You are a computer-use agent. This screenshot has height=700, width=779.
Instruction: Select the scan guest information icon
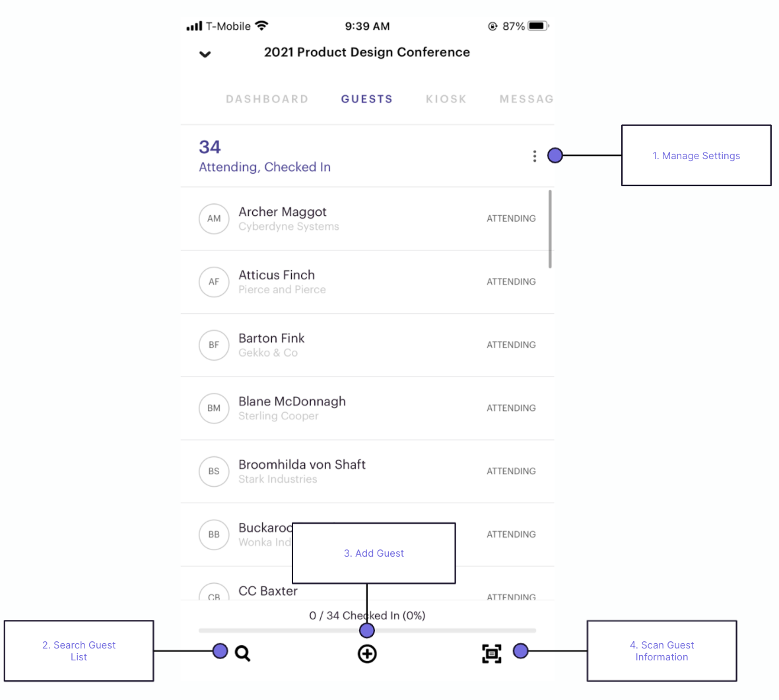pos(492,652)
